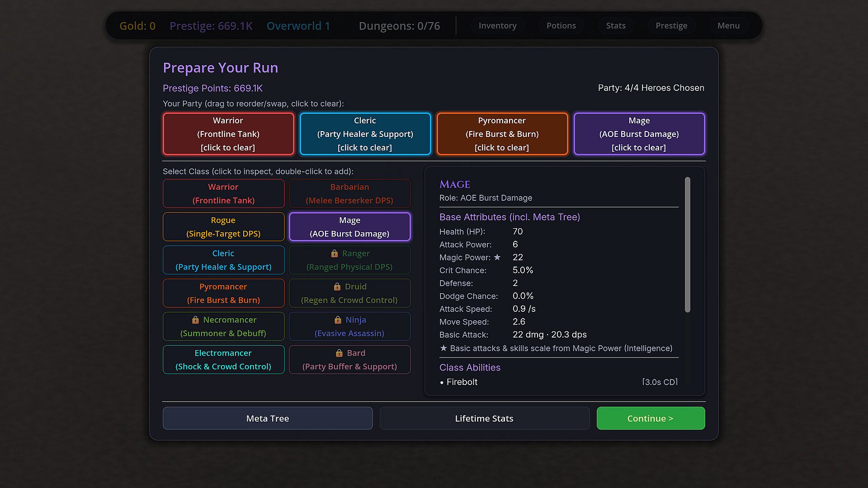The height and width of the screenshot is (488, 868).
Task: Click the Druid lock icon
Action: click(337, 286)
